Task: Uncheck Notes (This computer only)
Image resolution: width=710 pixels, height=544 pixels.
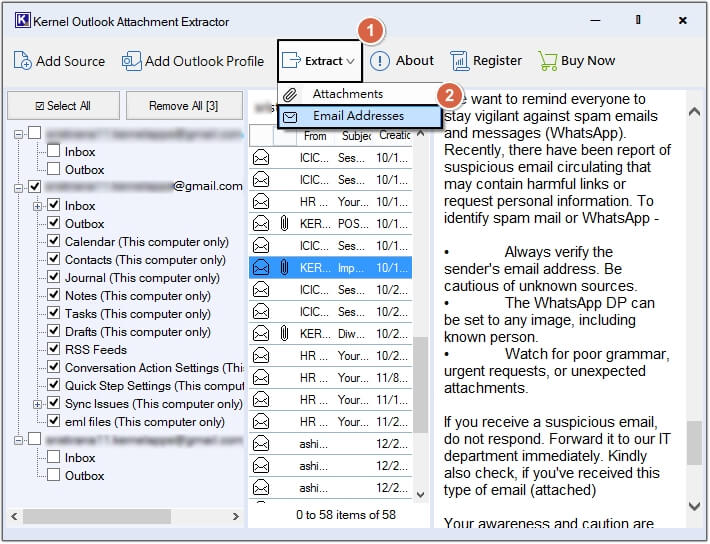Action: click(53, 294)
